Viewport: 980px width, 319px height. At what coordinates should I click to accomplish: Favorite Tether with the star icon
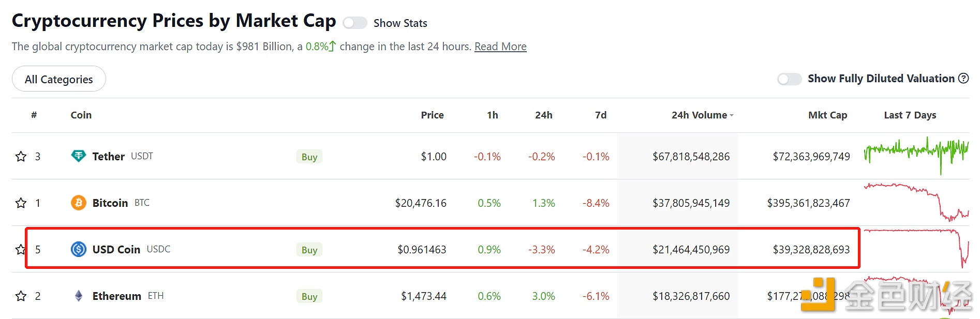(x=21, y=156)
